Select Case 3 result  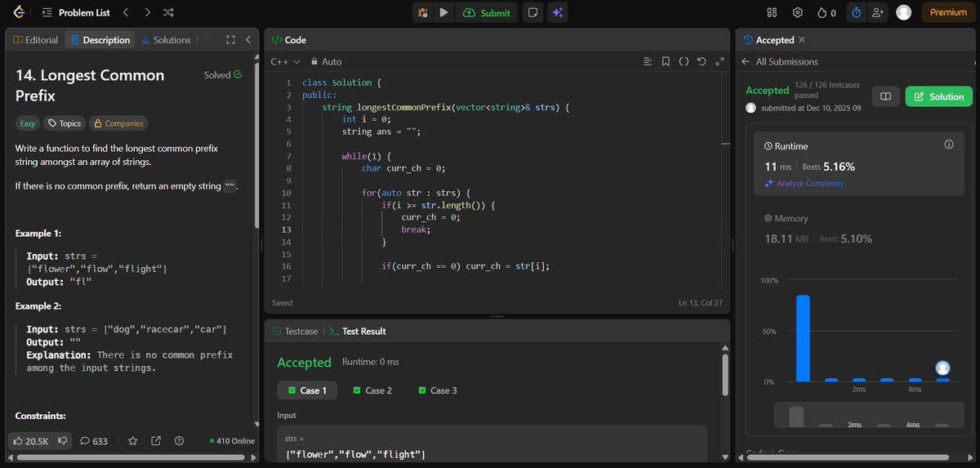coord(437,390)
